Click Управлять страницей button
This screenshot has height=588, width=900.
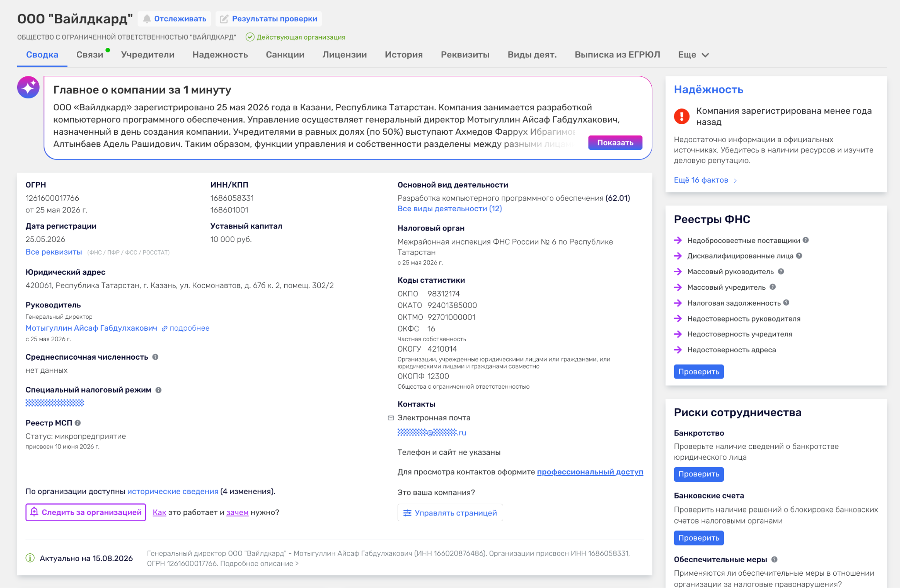[x=450, y=513]
